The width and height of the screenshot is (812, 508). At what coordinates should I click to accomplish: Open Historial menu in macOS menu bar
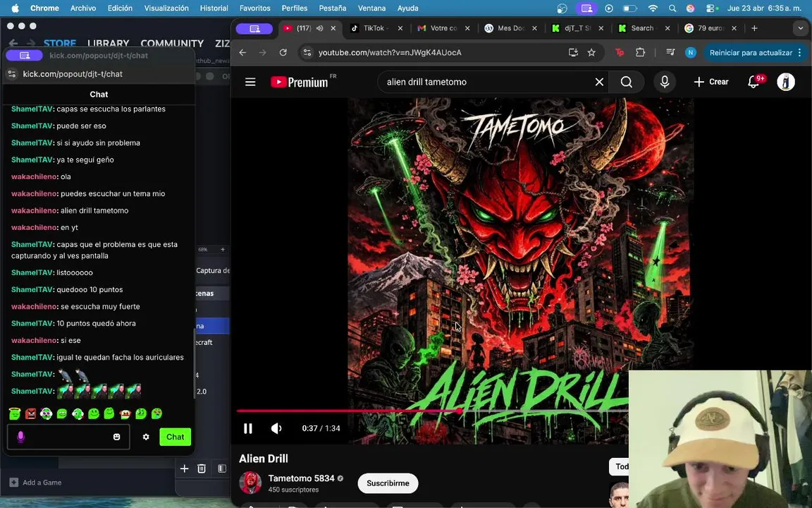click(214, 8)
